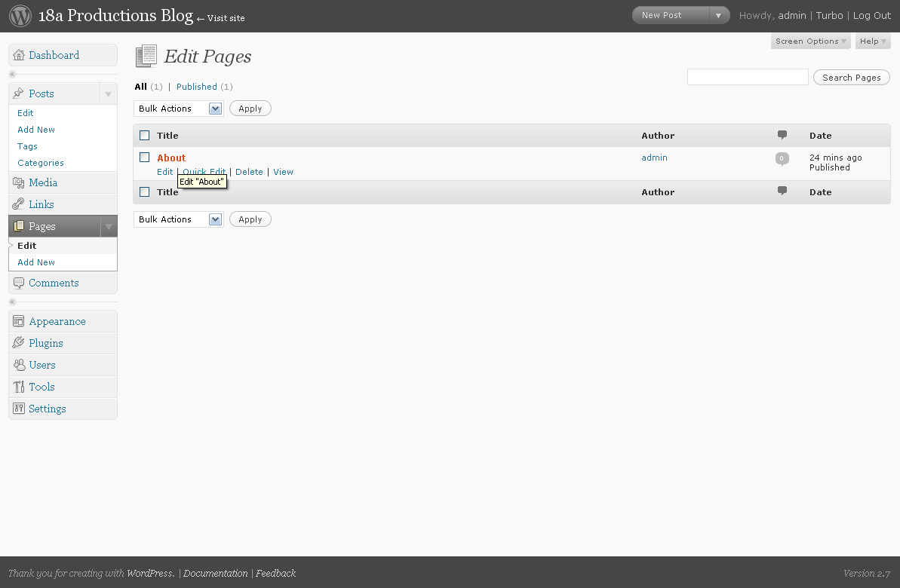Click the Posts pushpin icon
Screen dimensions: 900x588
click(18, 93)
